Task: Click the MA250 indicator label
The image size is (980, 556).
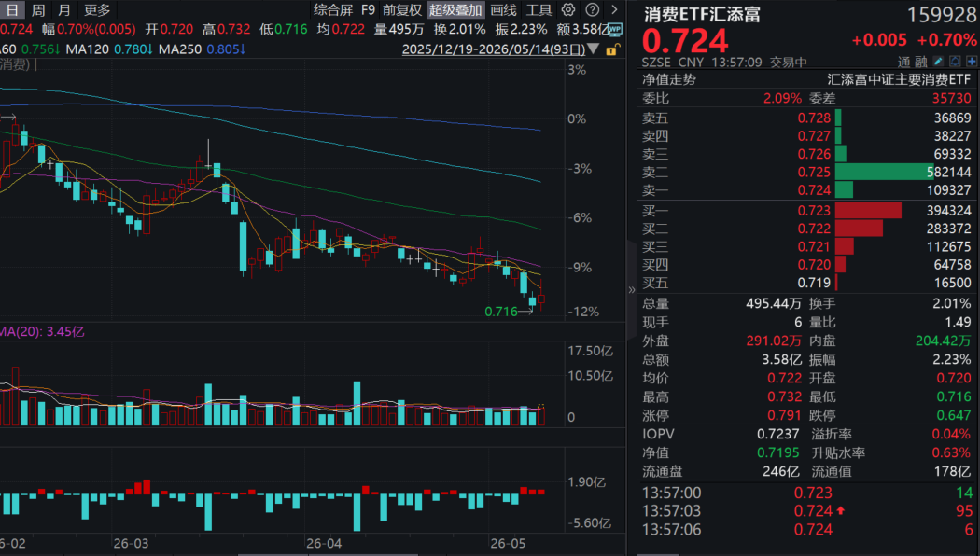Action: pyautogui.click(x=180, y=49)
